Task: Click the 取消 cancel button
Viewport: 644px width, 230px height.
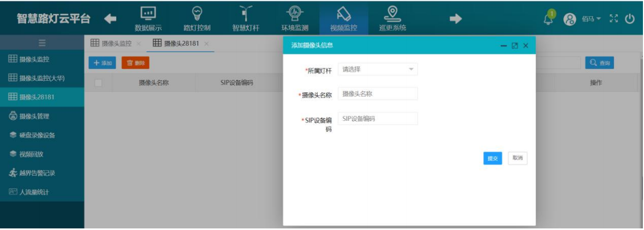Action: pyautogui.click(x=517, y=158)
